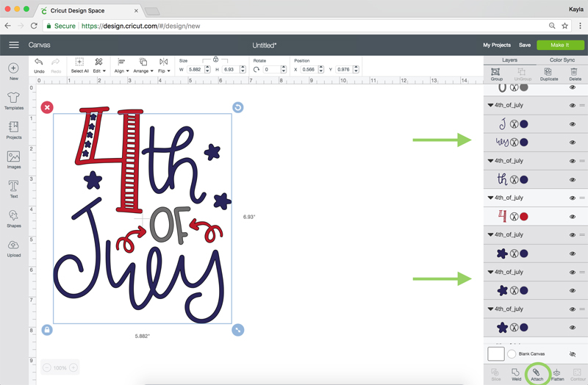Show the Blank Canvas layer
The height and width of the screenshot is (385, 588).
(573, 354)
